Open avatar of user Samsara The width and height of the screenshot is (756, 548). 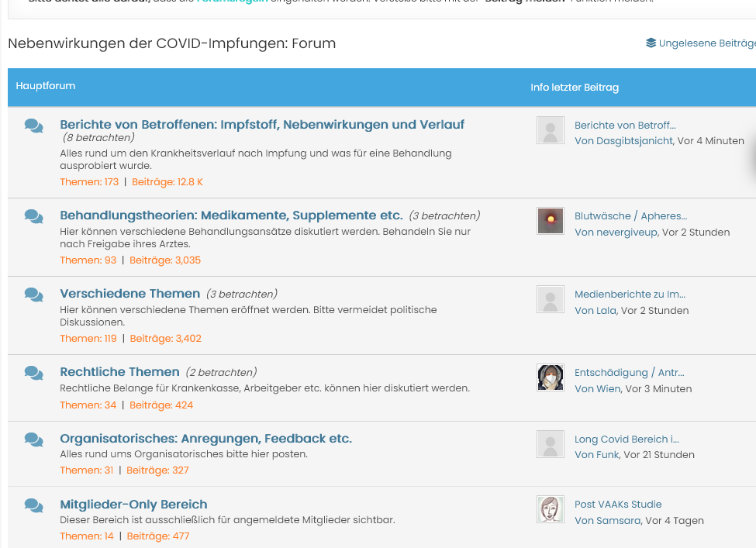coord(550,509)
